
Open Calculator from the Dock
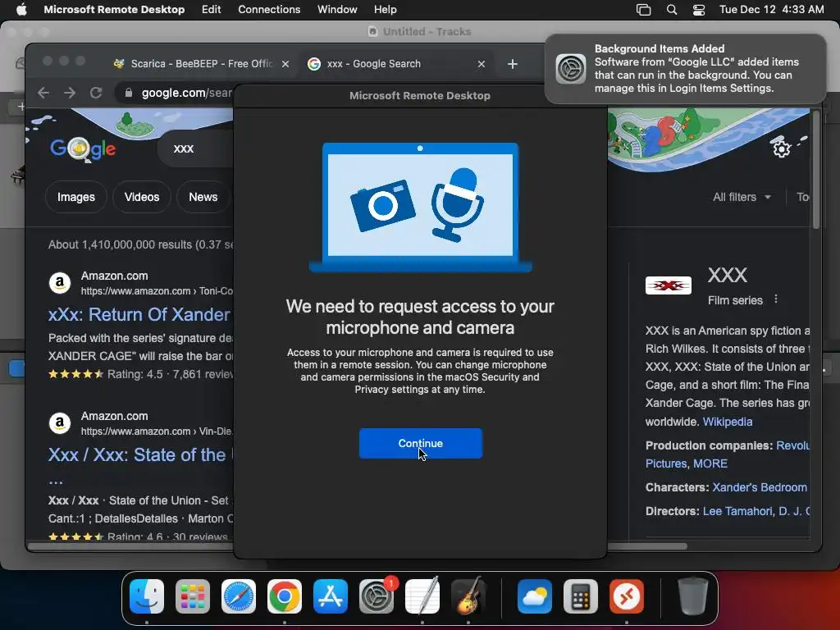[581, 596]
